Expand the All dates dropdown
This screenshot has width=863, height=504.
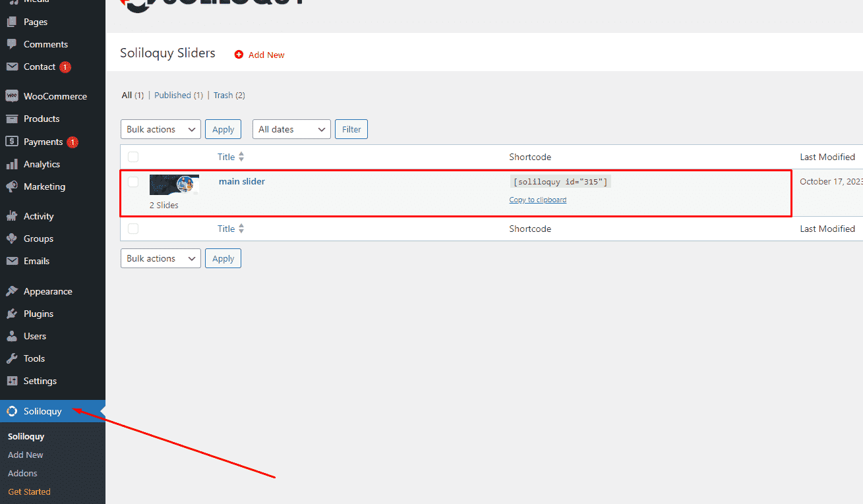point(291,129)
